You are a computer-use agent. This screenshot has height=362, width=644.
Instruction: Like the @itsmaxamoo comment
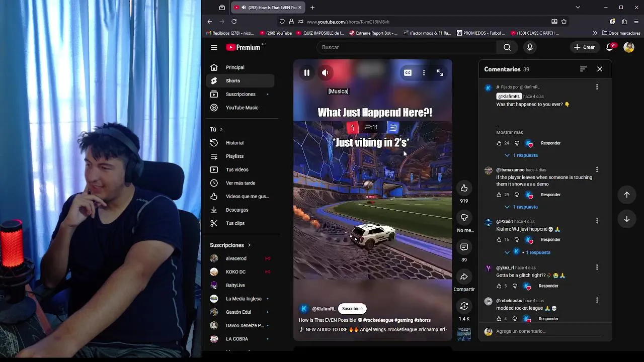499,195
